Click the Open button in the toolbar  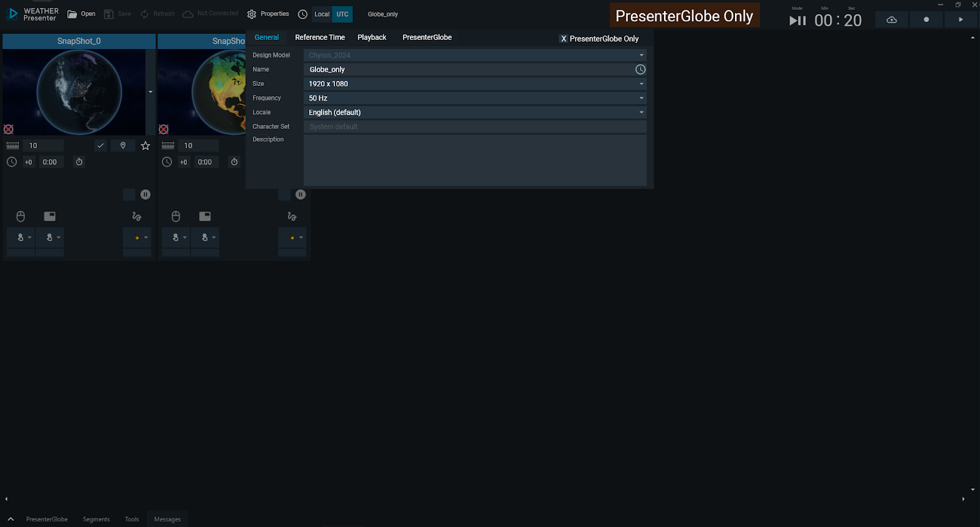click(81, 14)
